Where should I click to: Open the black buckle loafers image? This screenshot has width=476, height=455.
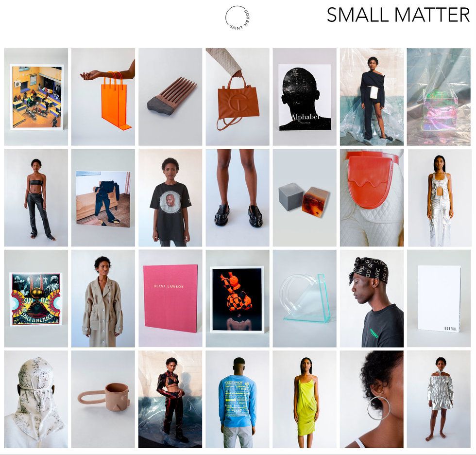pos(238,198)
